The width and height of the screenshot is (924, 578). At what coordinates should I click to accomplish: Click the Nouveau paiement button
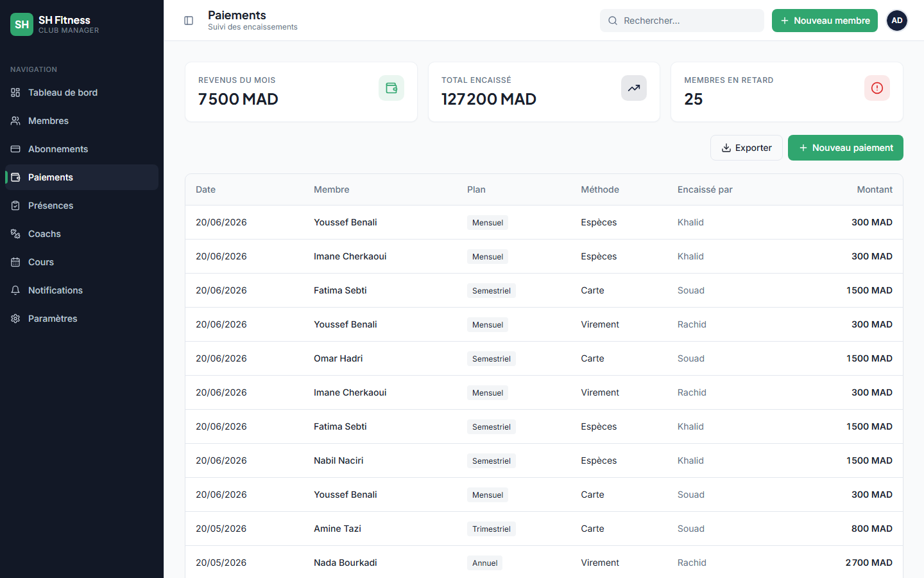[x=846, y=148]
